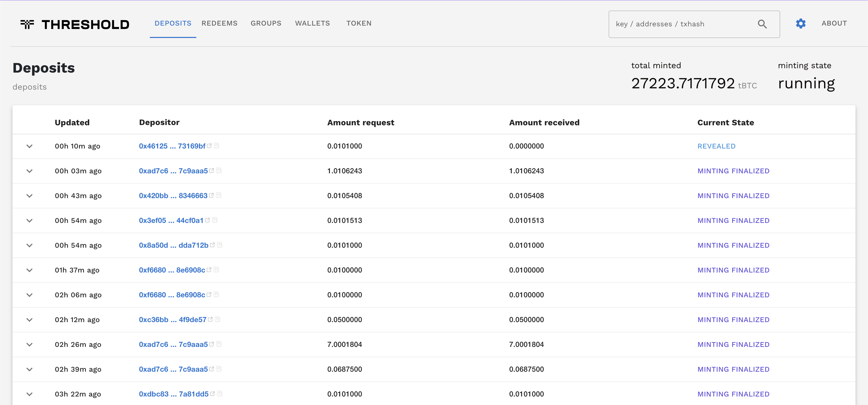Go to the TOKEN page
Viewport: 868px width, 405px height.
(359, 23)
